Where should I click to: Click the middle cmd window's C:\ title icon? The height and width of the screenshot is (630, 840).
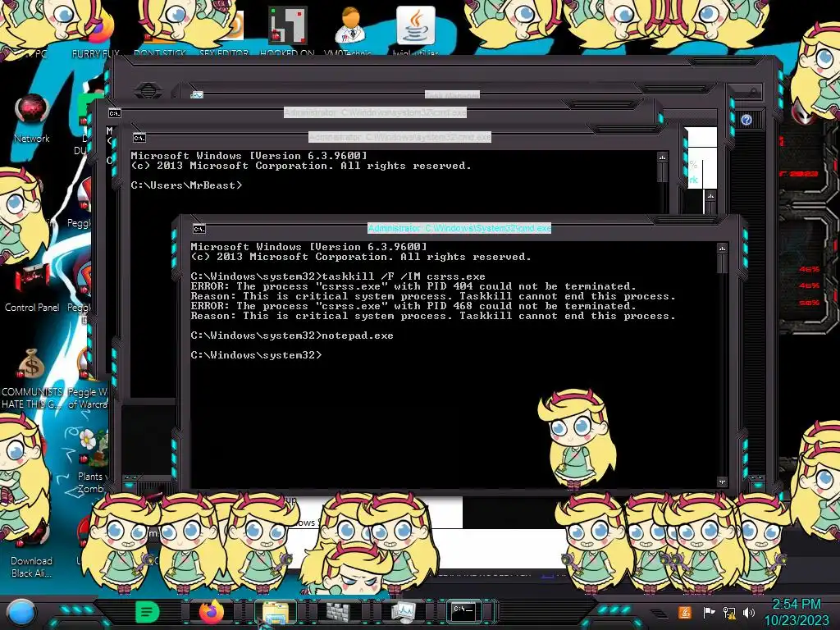pos(139,138)
